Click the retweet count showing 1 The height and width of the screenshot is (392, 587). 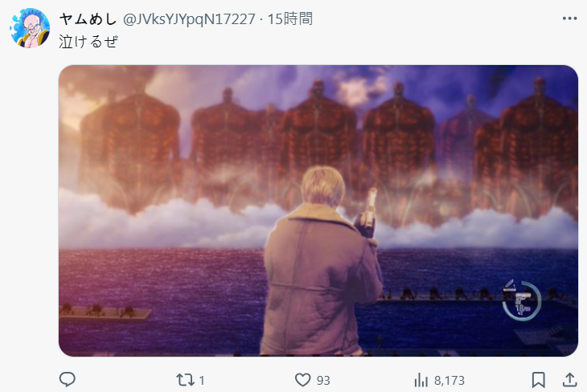[202, 381]
